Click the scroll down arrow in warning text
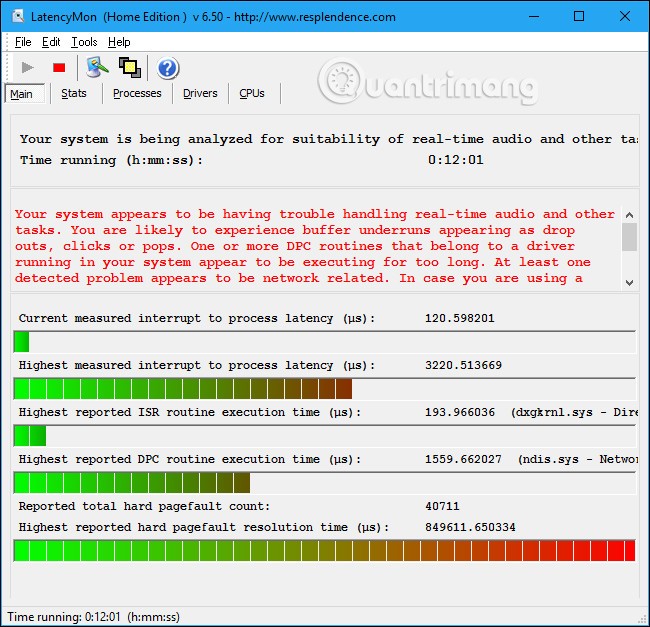This screenshot has height=627, width=650. 629,282
